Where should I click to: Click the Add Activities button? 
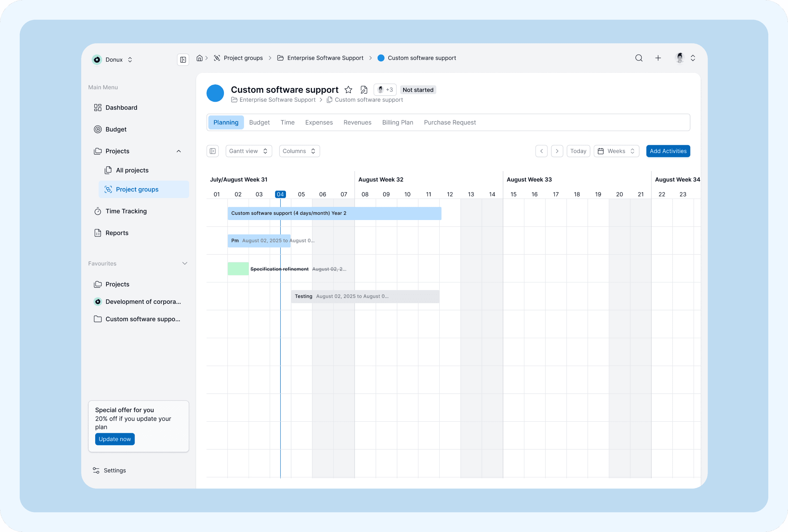pos(668,151)
